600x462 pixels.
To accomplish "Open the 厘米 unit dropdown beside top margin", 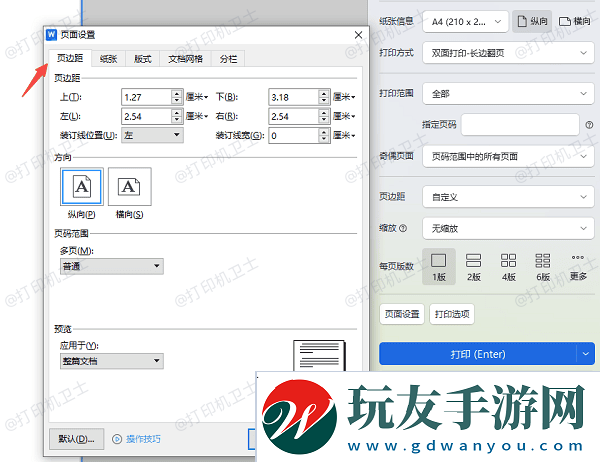I will point(197,97).
